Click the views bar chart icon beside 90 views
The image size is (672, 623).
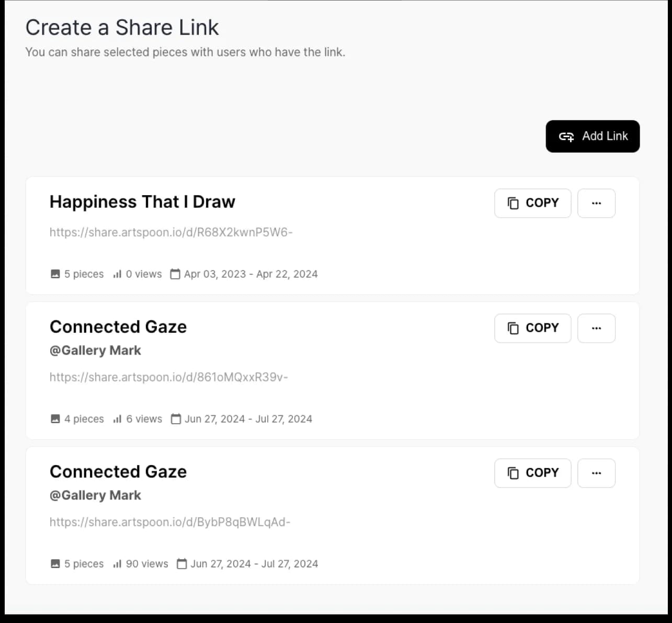[117, 564]
